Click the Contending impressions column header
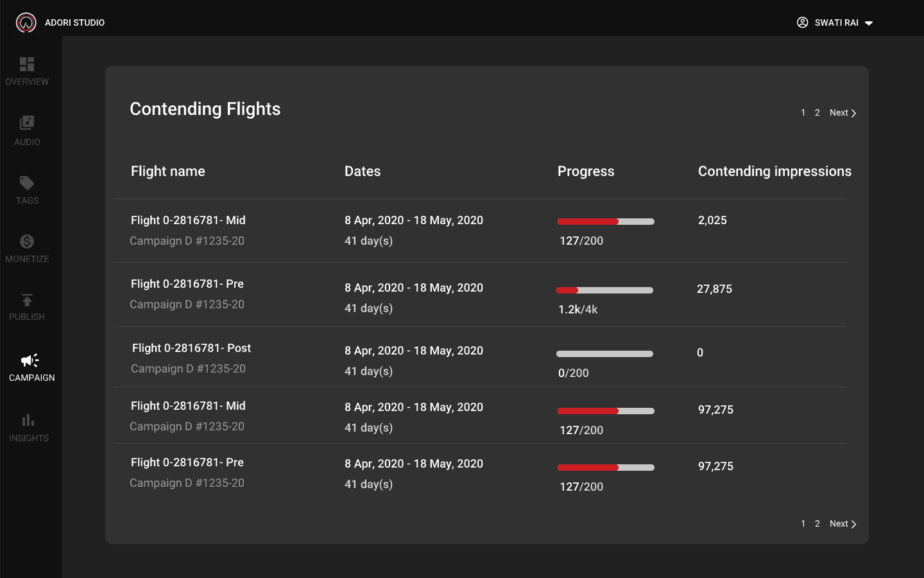The height and width of the screenshot is (578, 924). tap(774, 171)
